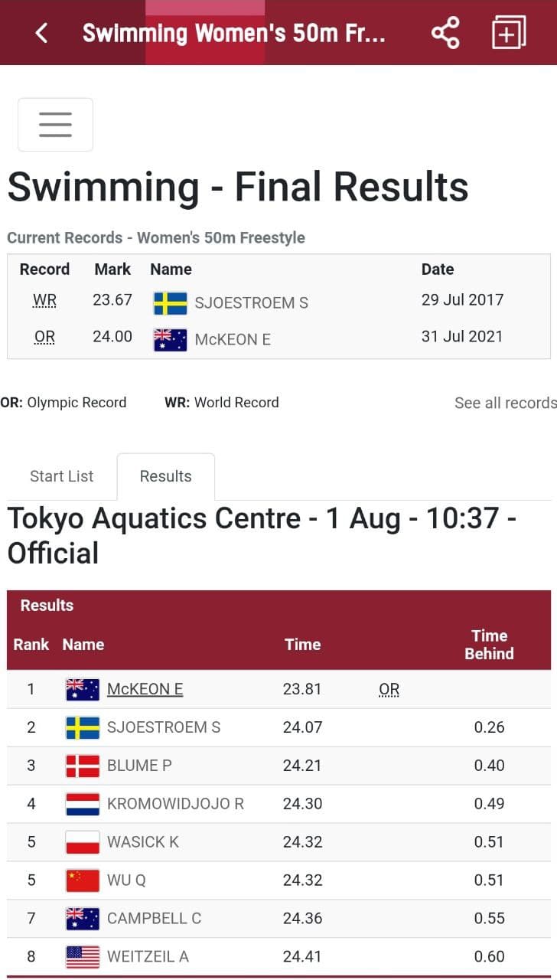The image size is (557, 980).
Task: Tap the WR abbreviation in records table
Action: [44, 301]
